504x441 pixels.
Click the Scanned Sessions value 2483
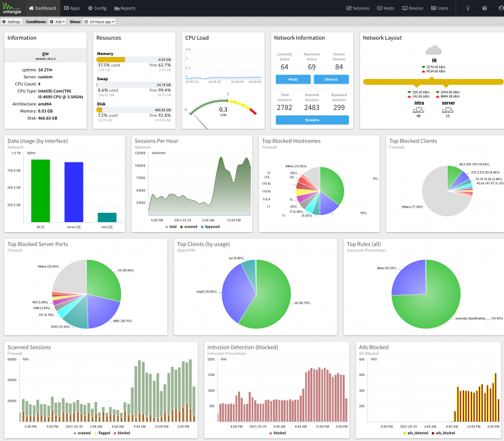click(312, 107)
